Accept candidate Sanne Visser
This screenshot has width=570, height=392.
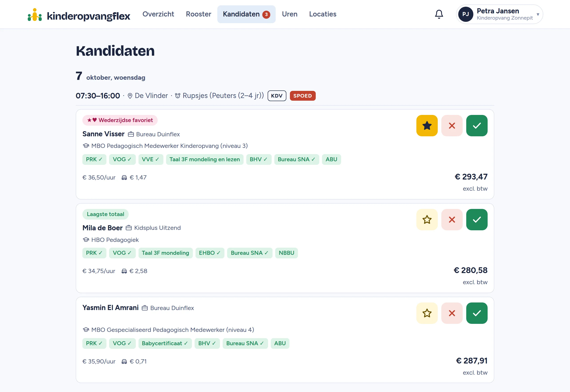(477, 126)
